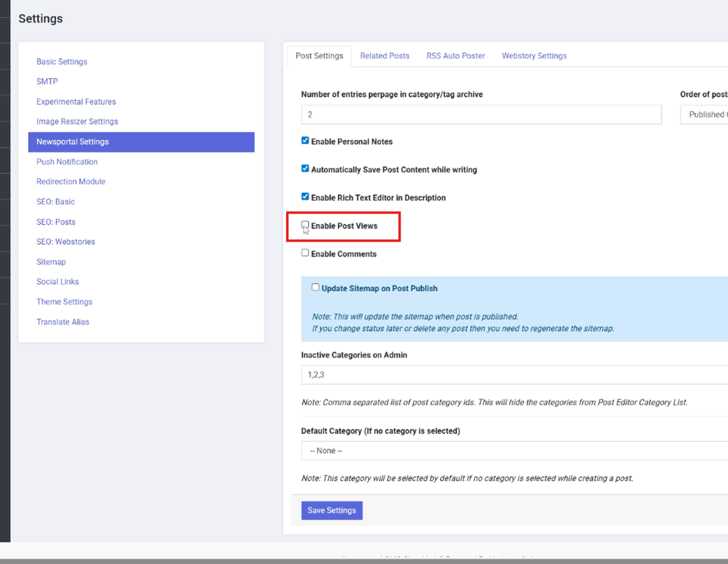728x564 pixels.
Task: Open the Theme Settings section
Action: pyautogui.click(x=64, y=302)
